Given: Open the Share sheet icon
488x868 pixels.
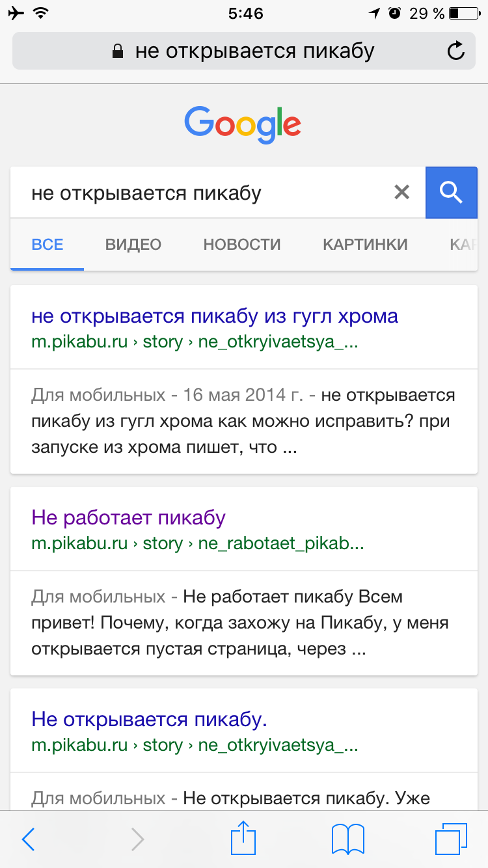Looking at the screenshot, I should point(243,838).
